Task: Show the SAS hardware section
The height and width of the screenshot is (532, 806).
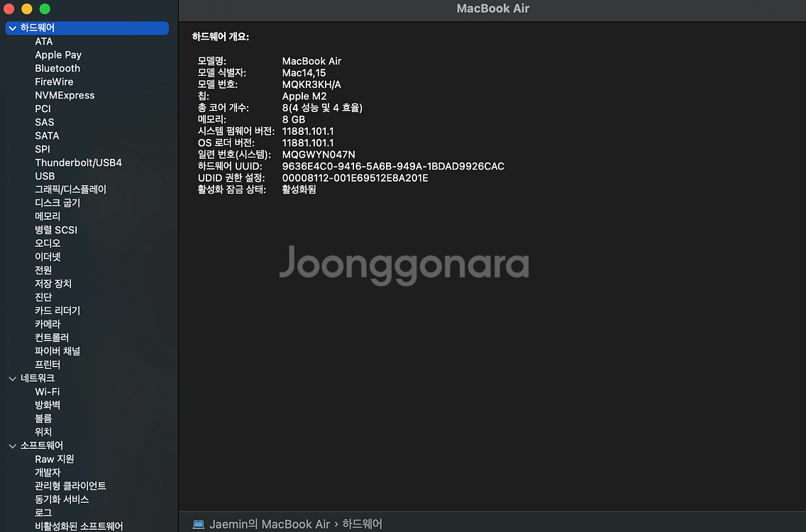Action: 44,122
